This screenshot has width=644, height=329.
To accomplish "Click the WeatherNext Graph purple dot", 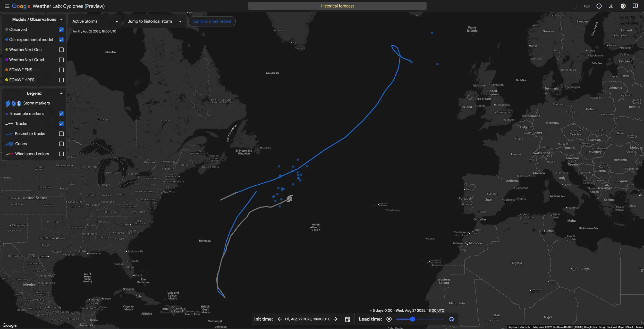I will (7, 60).
